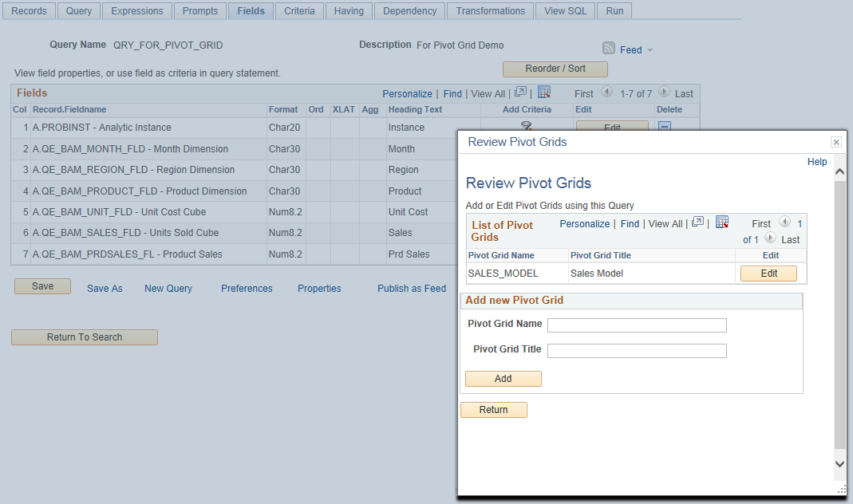The width and height of the screenshot is (853, 504).
Task: Click inside the Pivot Grid Name input field
Action: coord(636,325)
